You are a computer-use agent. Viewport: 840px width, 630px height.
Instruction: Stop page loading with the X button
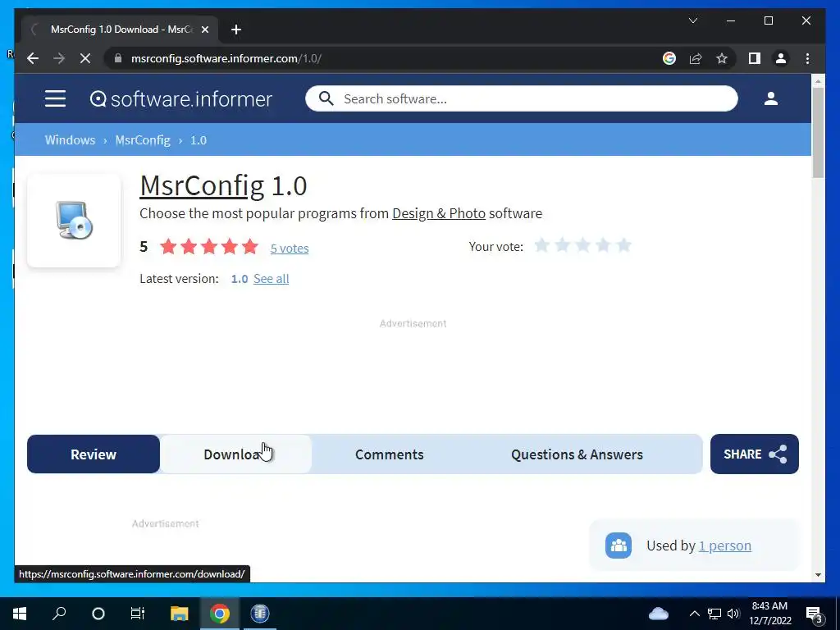click(x=85, y=58)
